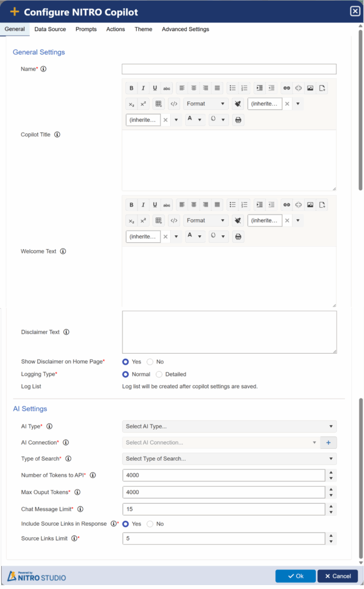Select No for Show Disclaimer on Home Page

(150, 362)
